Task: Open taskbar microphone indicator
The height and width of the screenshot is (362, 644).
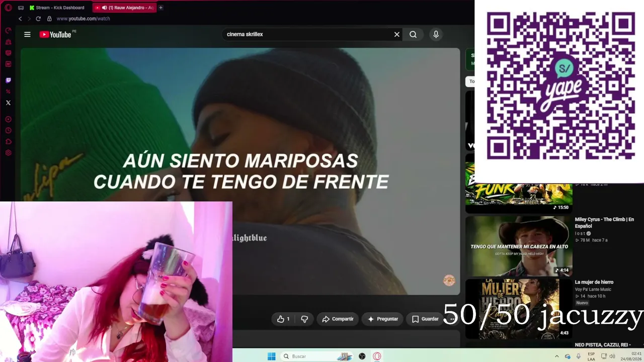Action: click(579, 356)
